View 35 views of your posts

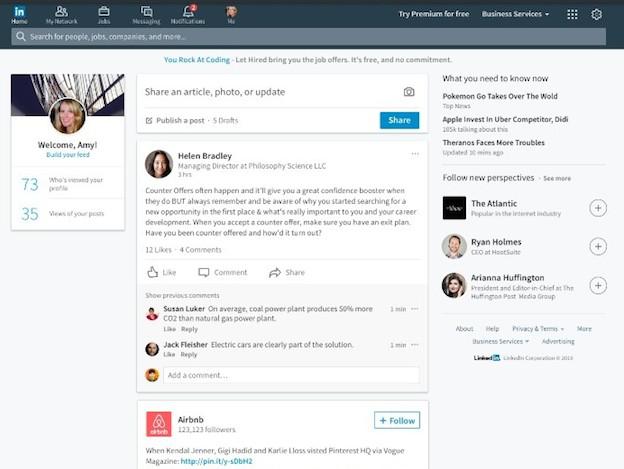[x=68, y=214]
